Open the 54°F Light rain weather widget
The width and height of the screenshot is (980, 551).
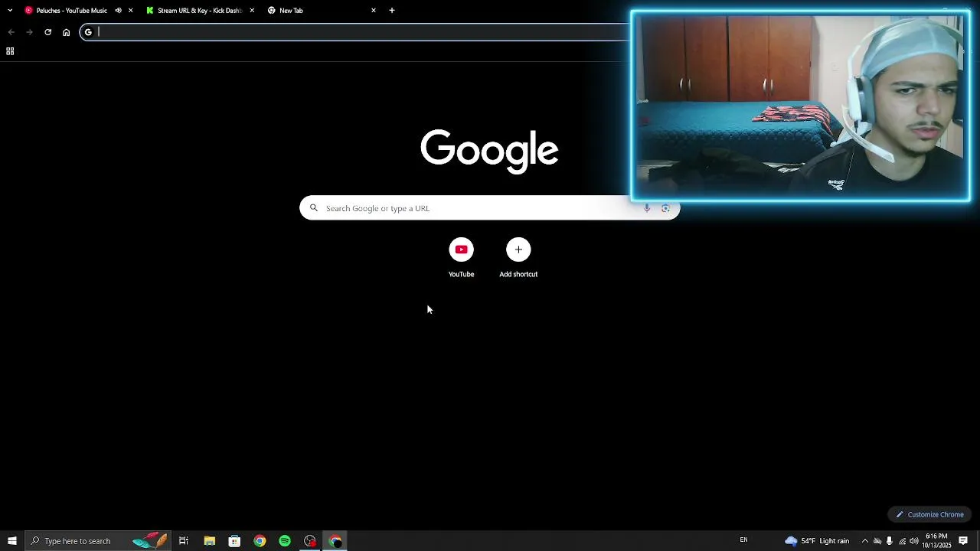click(x=817, y=541)
